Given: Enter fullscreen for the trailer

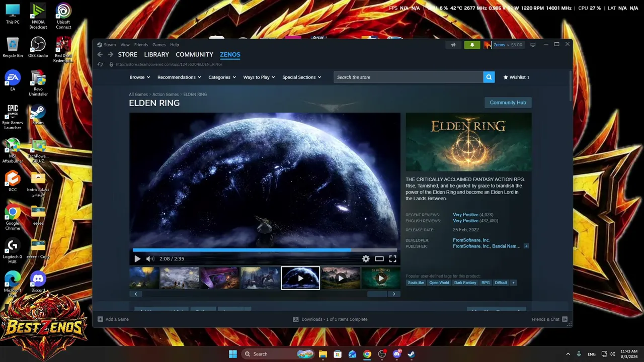Looking at the screenshot, I should point(392,259).
